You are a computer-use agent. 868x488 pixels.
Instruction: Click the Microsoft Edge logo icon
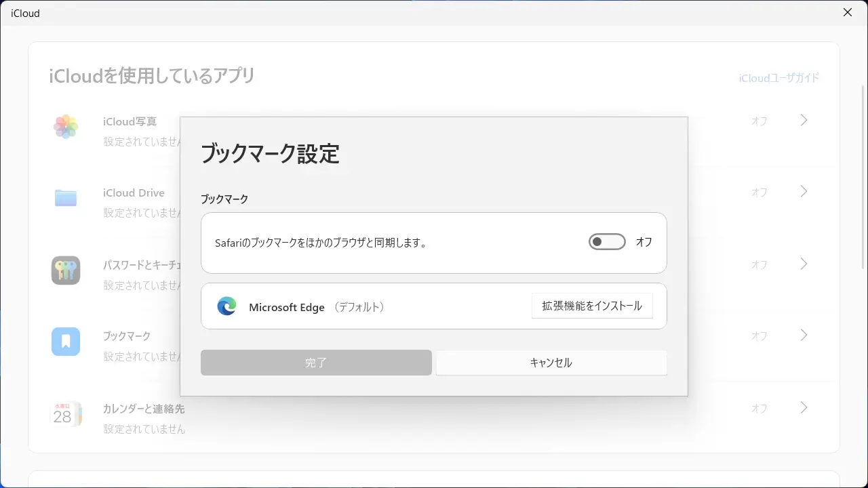226,306
